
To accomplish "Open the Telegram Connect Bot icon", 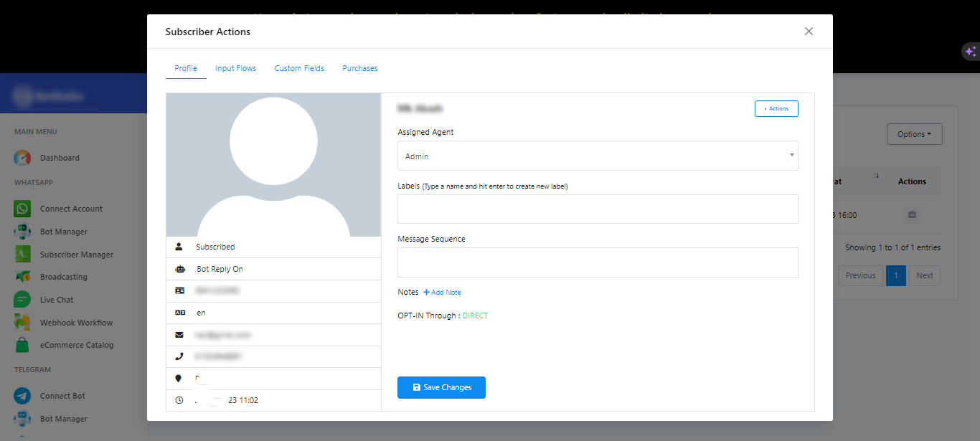I will 22,396.
